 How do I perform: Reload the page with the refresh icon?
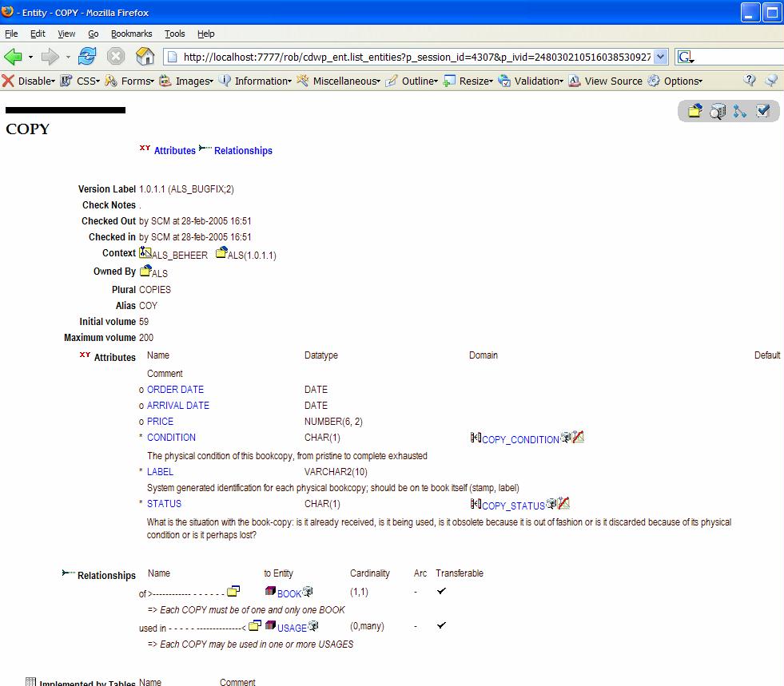[x=87, y=56]
